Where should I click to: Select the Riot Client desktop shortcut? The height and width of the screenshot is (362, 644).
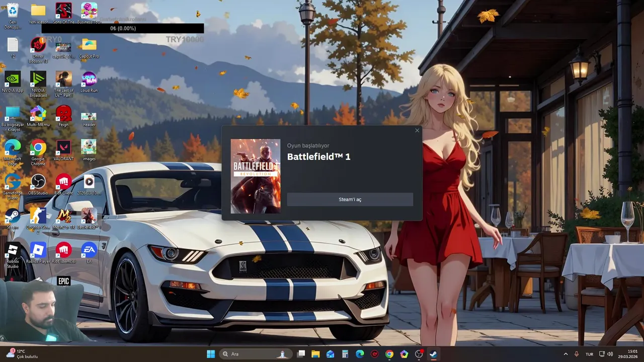pos(63,185)
